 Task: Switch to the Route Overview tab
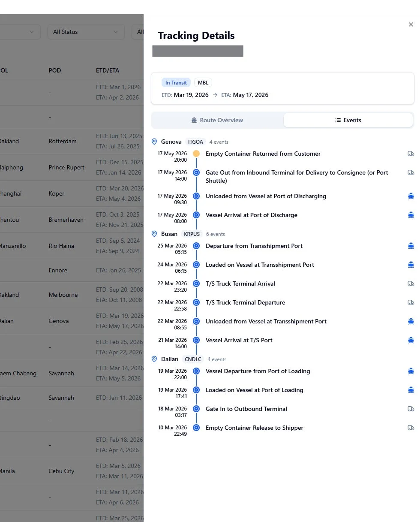pos(217,120)
